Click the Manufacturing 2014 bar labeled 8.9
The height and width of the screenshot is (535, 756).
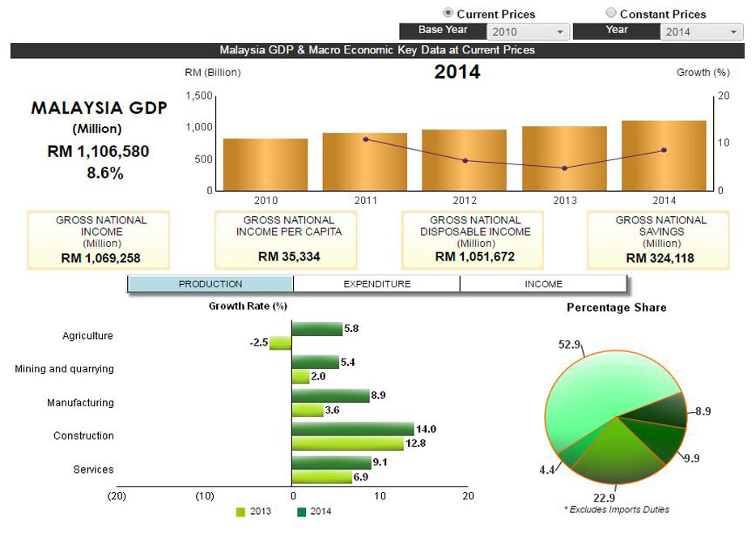coord(331,396)
